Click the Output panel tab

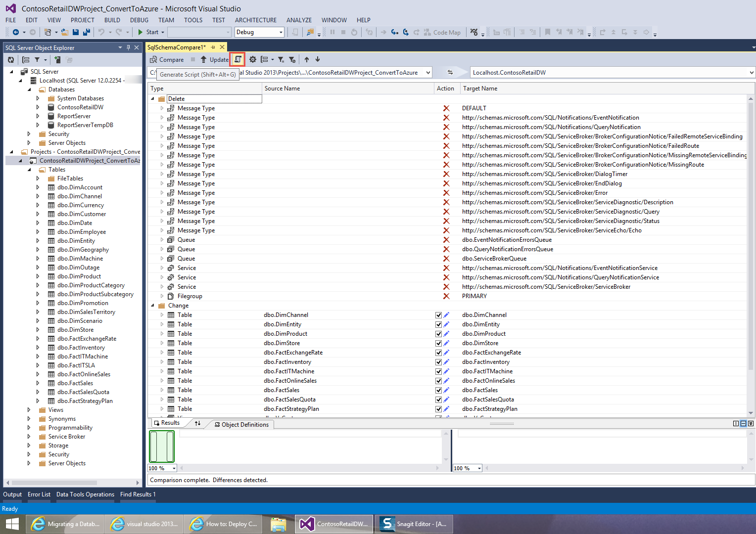[x=12, y=494]
